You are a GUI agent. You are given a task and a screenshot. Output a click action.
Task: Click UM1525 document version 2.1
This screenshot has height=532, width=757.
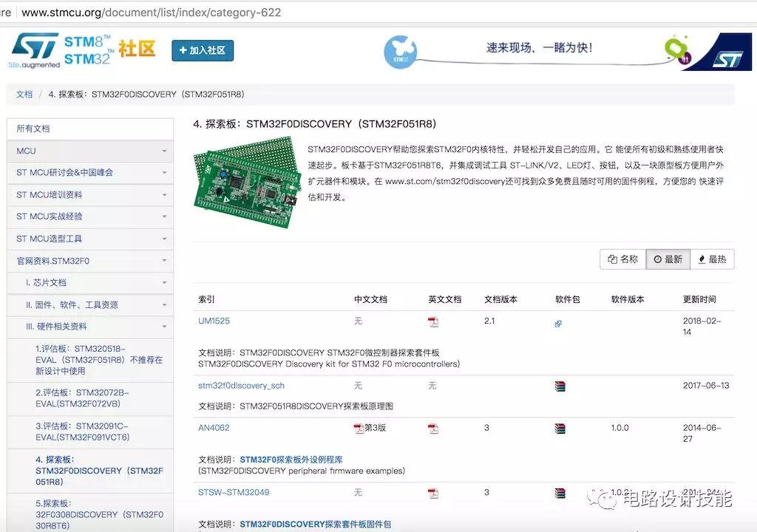click(x=489, y=321)
